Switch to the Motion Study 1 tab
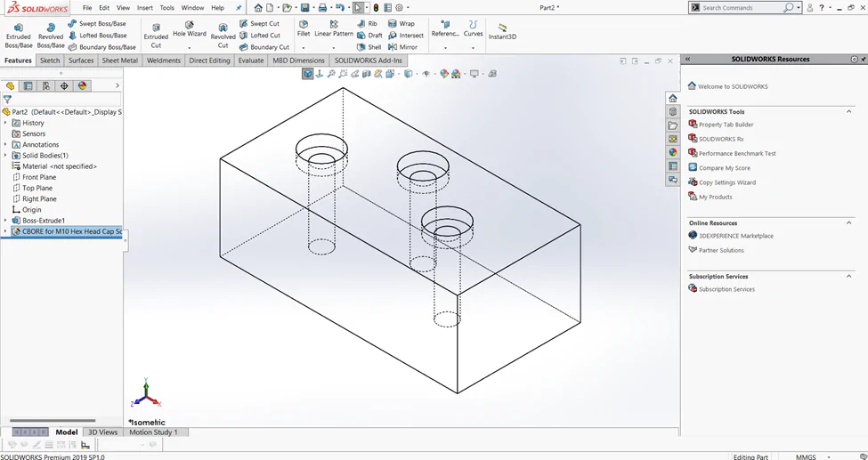Image resolution: width=868 pixels, height=460 pixels. (x=153, y=432)
